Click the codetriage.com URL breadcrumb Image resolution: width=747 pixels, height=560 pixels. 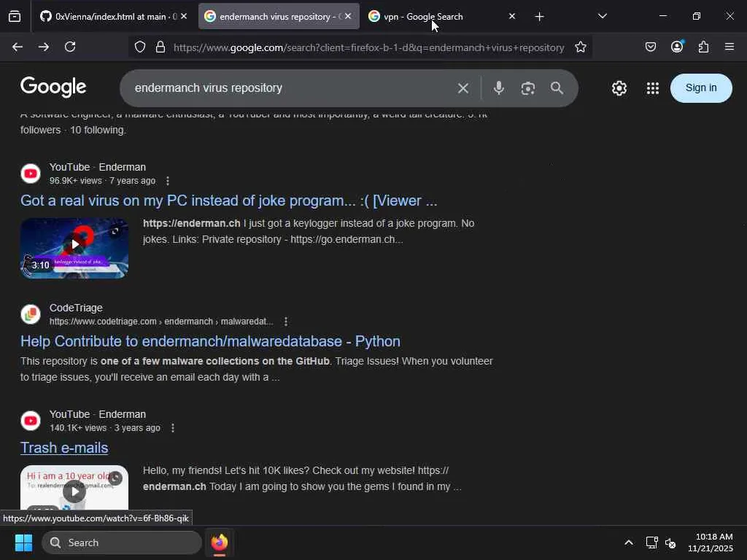pyautogui.click(x=161, y=322)
